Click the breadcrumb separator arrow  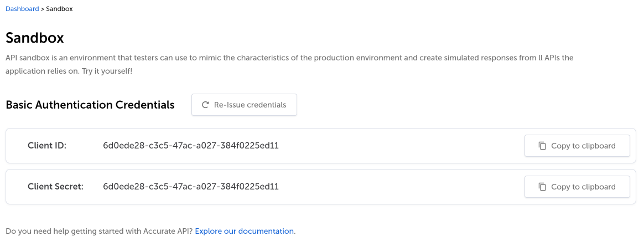[43, 9]
